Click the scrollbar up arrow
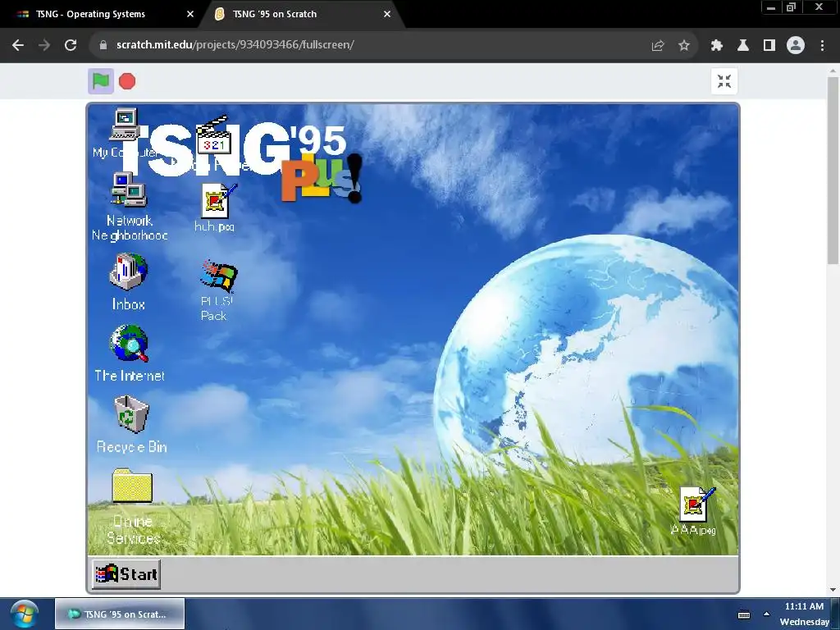Viewport: 840px width, 630px height. click(x=833, y=71)
